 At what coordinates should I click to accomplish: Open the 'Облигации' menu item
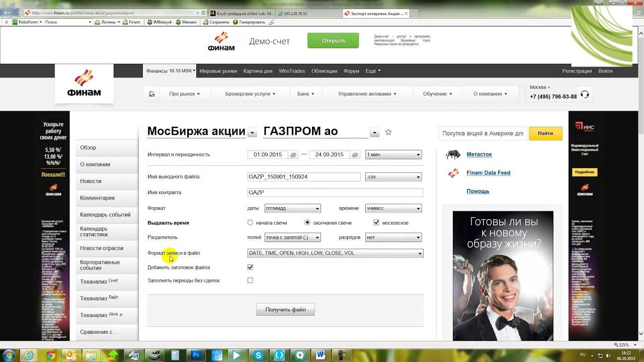tap(324, 71)
